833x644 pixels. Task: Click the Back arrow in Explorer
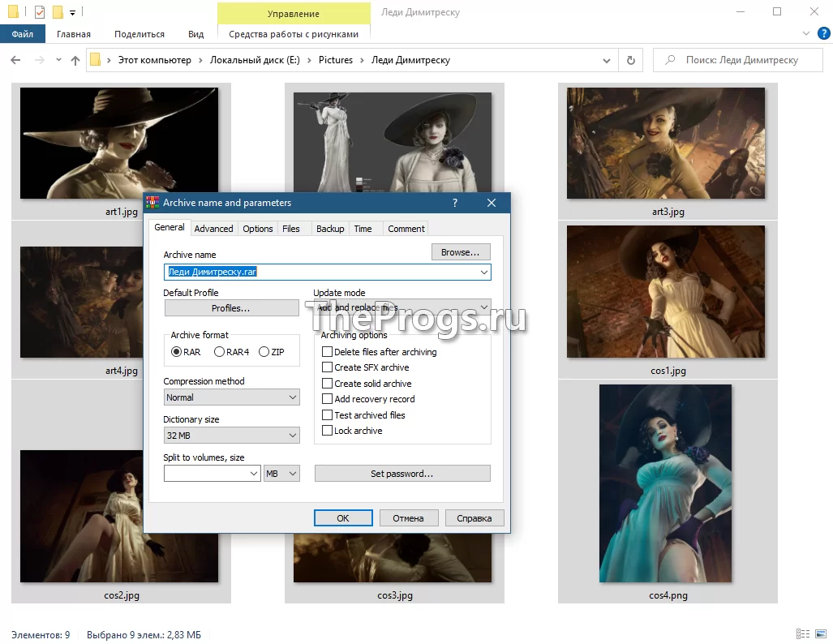click(15, 60)
